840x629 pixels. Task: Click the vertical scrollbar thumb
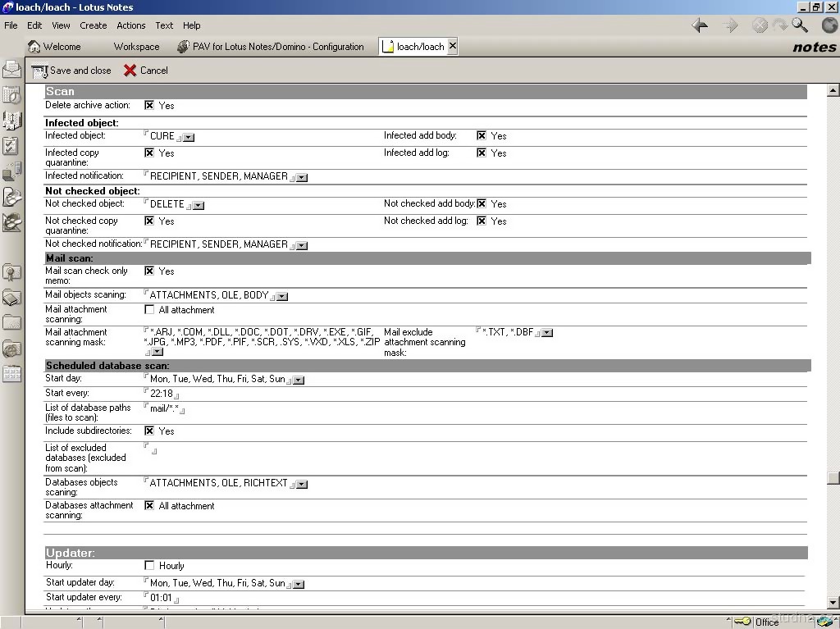tap(833, 478)
